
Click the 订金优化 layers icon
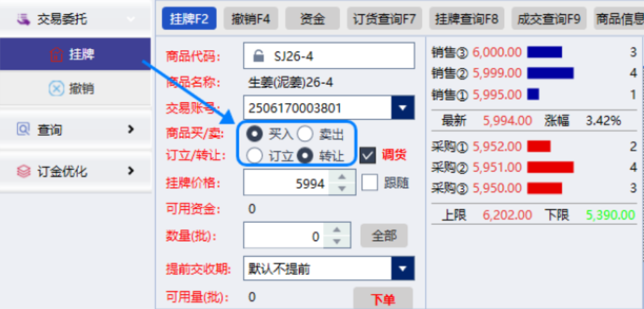pos(23,171)
